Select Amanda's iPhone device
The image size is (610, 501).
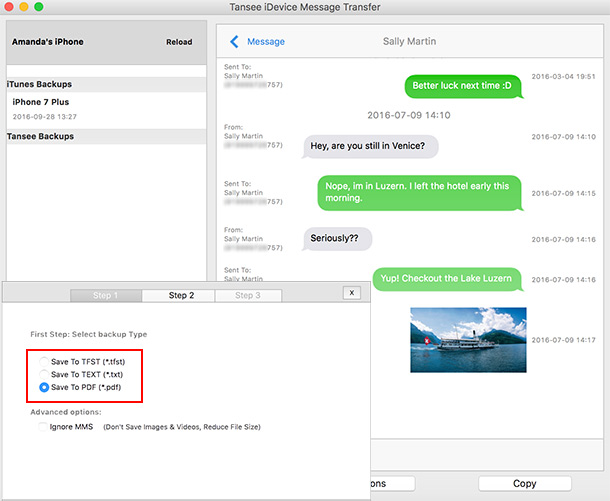coord(47,42)
